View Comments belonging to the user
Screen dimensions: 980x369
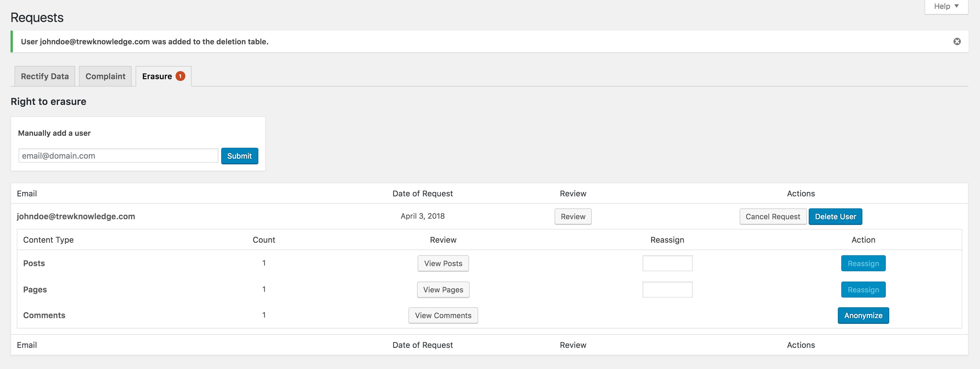443,315
